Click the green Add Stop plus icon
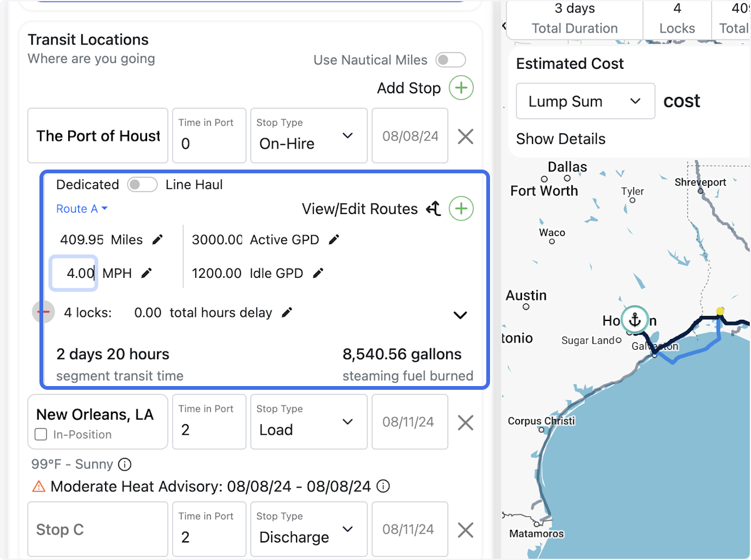This screenshot has height=560, width=751. coord(461,88)
